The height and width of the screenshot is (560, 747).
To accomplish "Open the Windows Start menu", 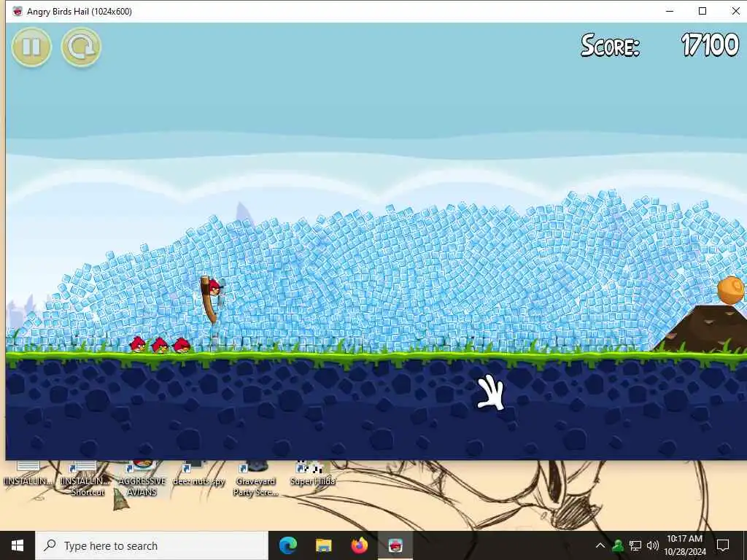I will click(x=18, y=545).
